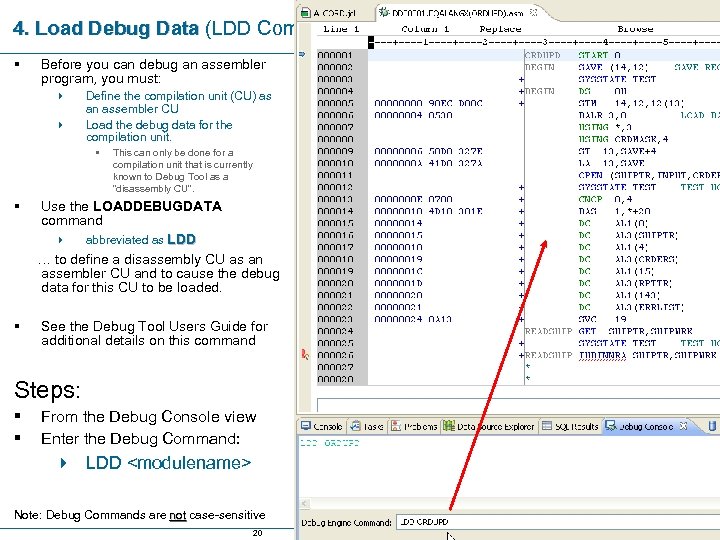Click the Tasks tab icon
The width and height of the screenshot is (720, 540).
click(x=355, y=426)
